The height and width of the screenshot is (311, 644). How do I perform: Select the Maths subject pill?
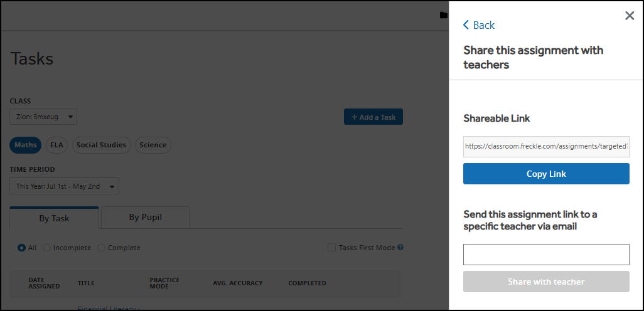[26, 145]
